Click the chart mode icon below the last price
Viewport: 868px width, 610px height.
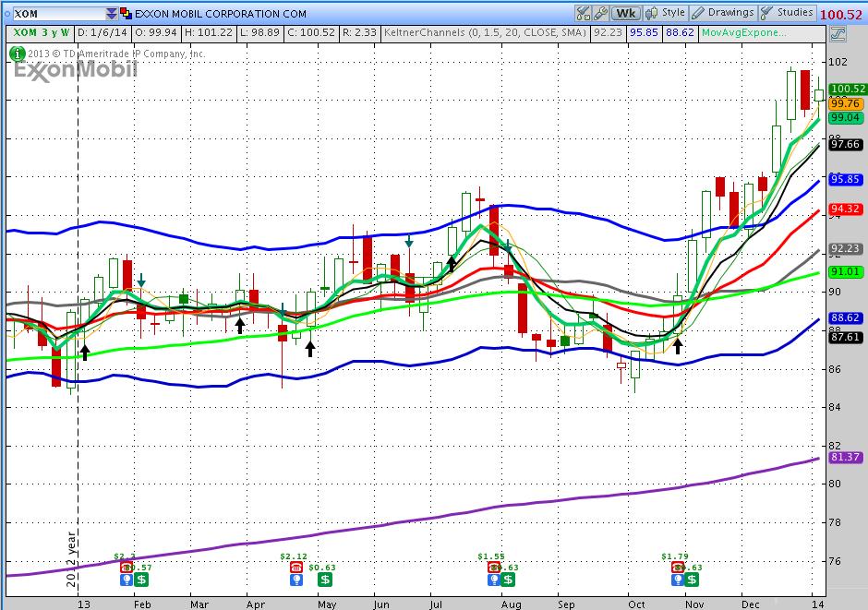[838, 34]
